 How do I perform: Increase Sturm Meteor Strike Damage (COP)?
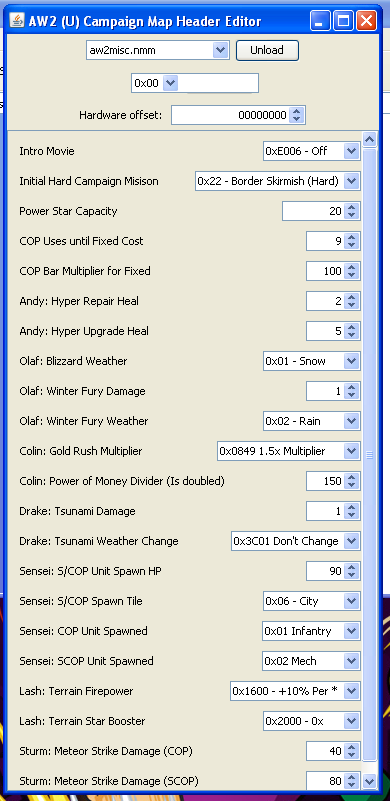tap(351, 747)
